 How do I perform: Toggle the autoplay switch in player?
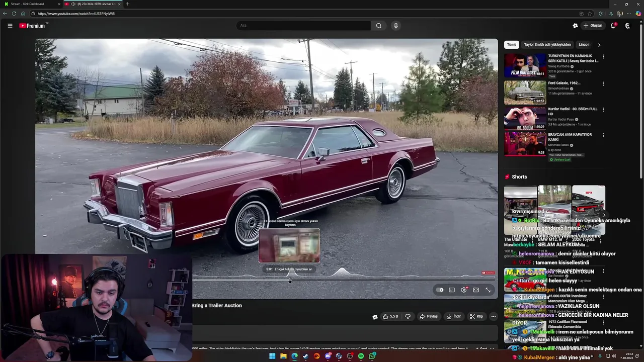(440, 290)
